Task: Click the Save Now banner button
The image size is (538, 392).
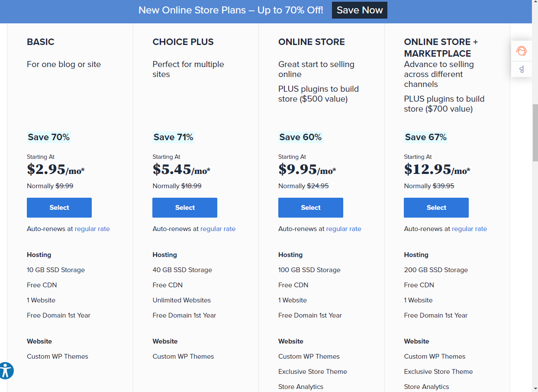Action: pos(359,10)
